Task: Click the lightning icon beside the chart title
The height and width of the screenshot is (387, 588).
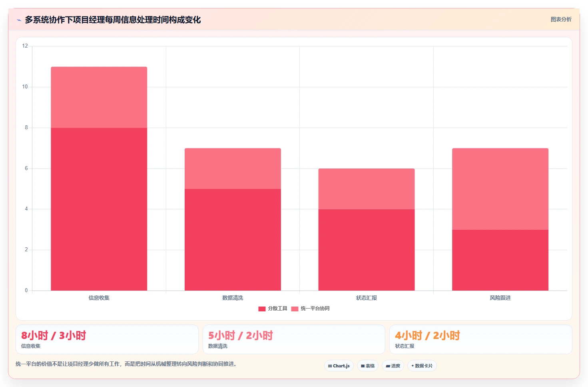Action: [19, 20]
